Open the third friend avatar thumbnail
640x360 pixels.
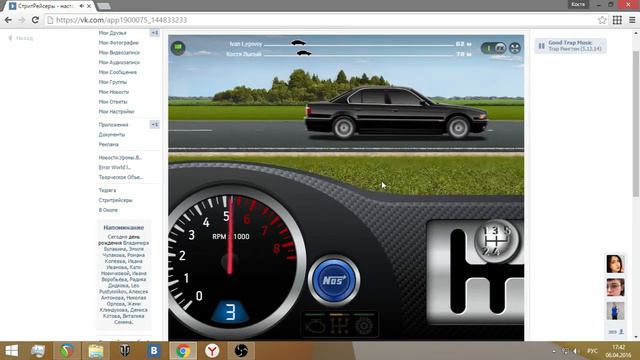tap(615, 311)
